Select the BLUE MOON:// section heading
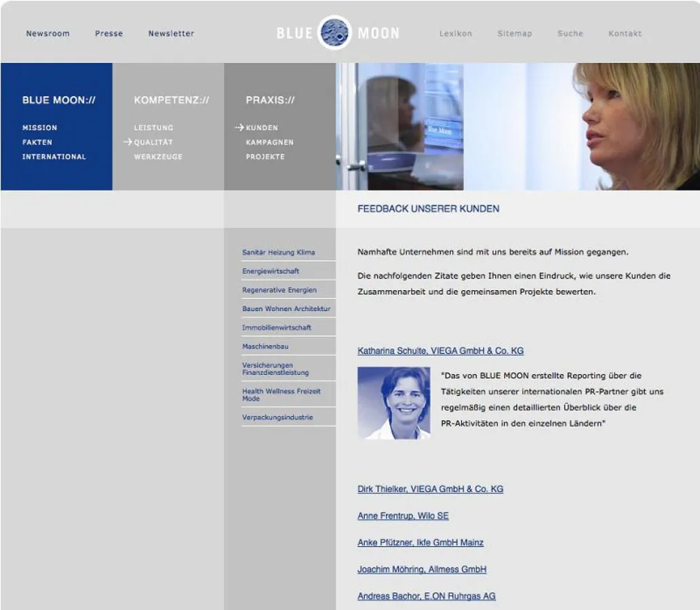Screen dimensions: 700x610 (59, 100)
